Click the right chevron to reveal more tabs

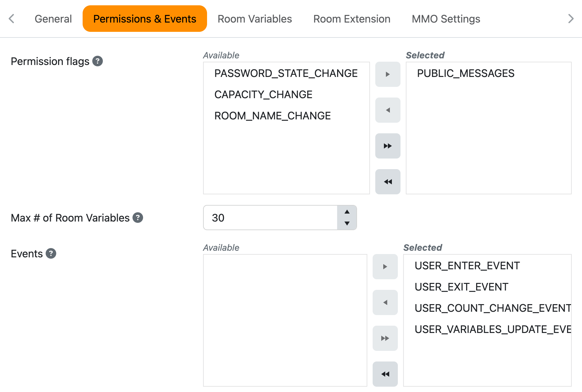coord(571,19)
